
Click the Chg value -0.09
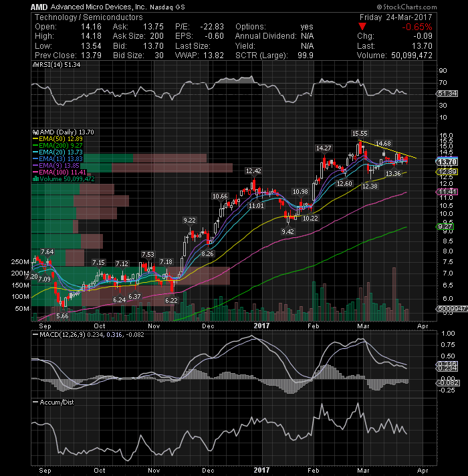(x=423, y=36)
